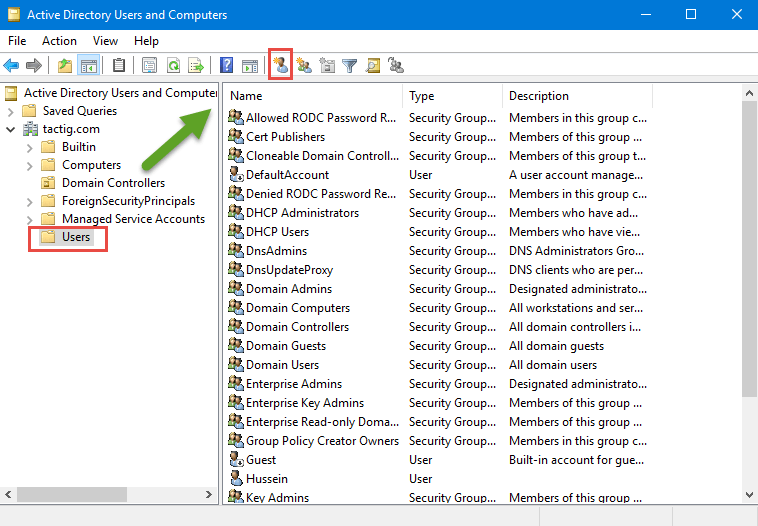This screenshot has width=758, height=526.
Task: Select the DHCP Administrators row
Action: (437, 213)
